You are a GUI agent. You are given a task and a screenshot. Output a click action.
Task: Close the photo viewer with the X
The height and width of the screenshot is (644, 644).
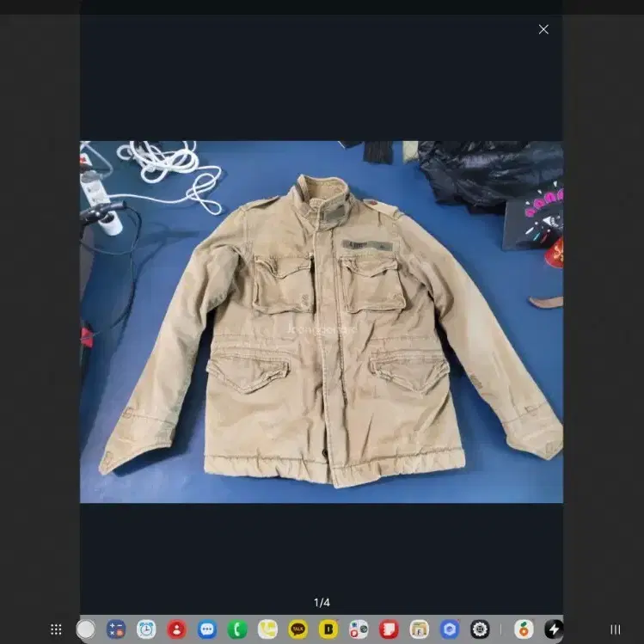(543, 29)
